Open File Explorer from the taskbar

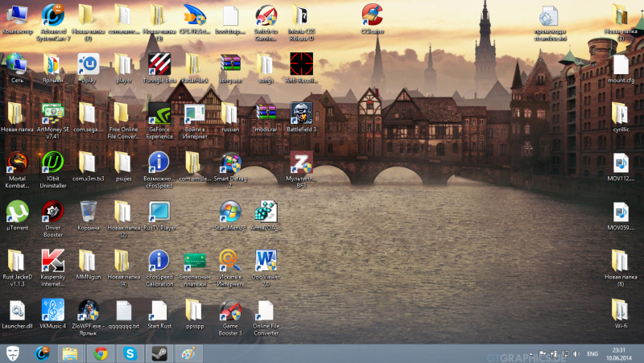(x=70, y=353)
